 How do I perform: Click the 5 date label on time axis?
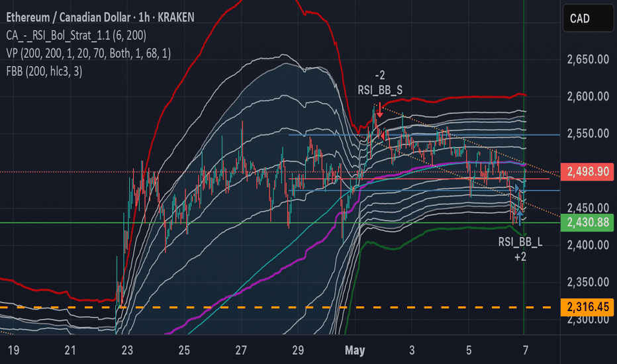click(x=468, y=350)
